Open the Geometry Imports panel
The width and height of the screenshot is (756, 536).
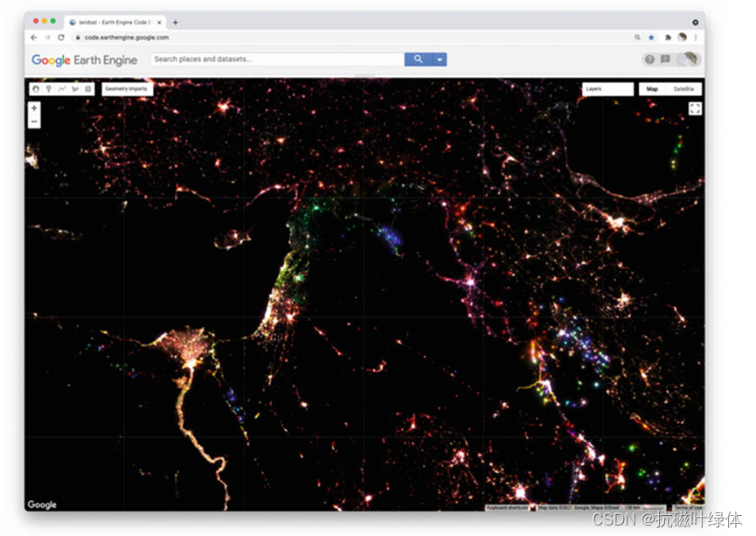point(127,89)
